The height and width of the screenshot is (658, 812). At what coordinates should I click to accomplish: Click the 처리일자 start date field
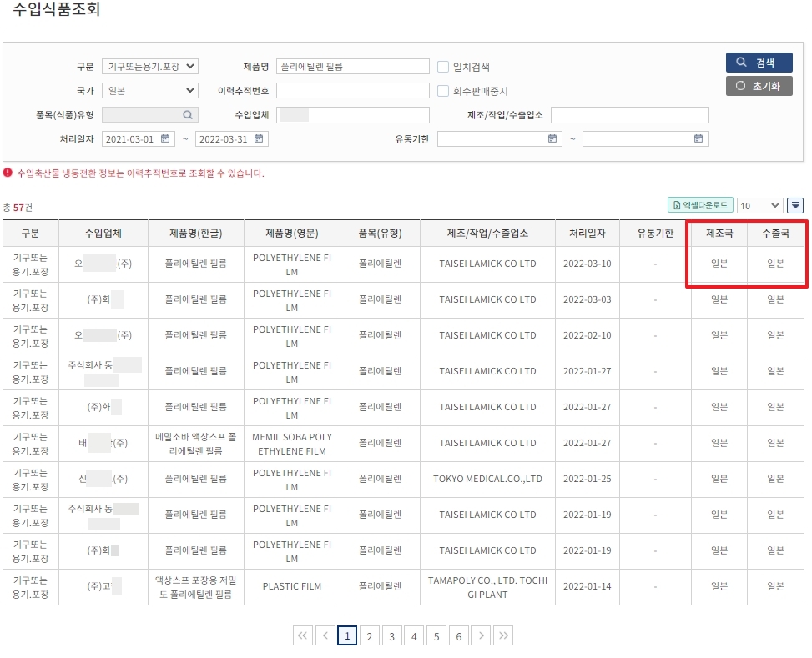coord(139,138)
